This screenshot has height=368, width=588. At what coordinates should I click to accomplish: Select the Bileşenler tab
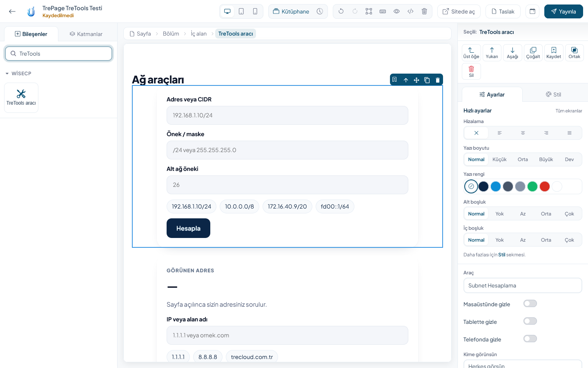[31, 34]
